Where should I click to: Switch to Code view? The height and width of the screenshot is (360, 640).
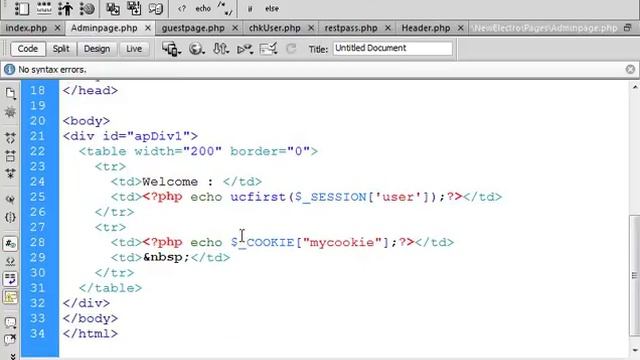pyautogui.click(x=27, y=49)
